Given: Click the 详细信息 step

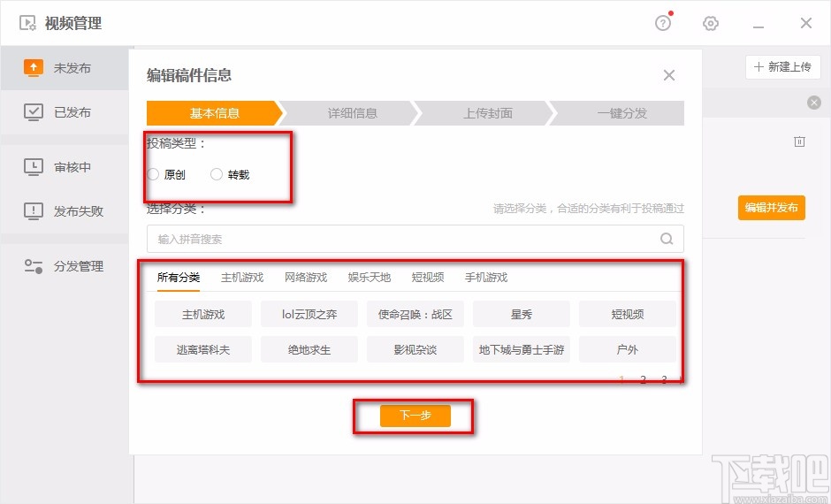Looking at the screenshot, I should [x=352, y=113].
